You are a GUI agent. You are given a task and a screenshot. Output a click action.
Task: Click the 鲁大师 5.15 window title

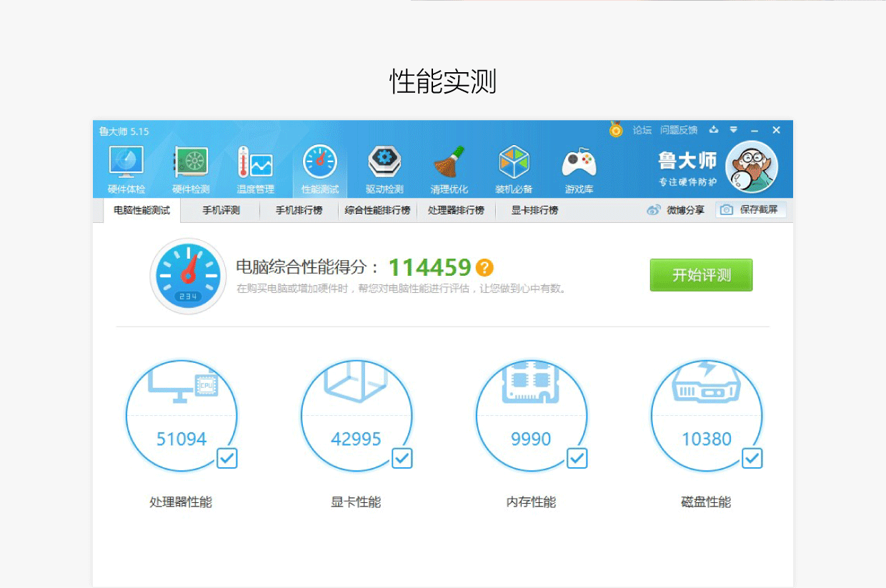coord(124,131)
